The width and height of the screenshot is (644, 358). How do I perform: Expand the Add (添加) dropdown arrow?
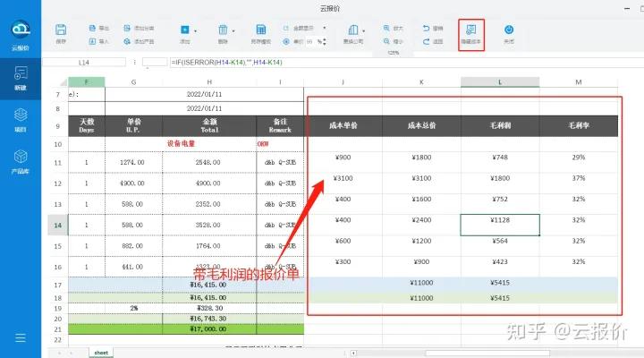195,30
